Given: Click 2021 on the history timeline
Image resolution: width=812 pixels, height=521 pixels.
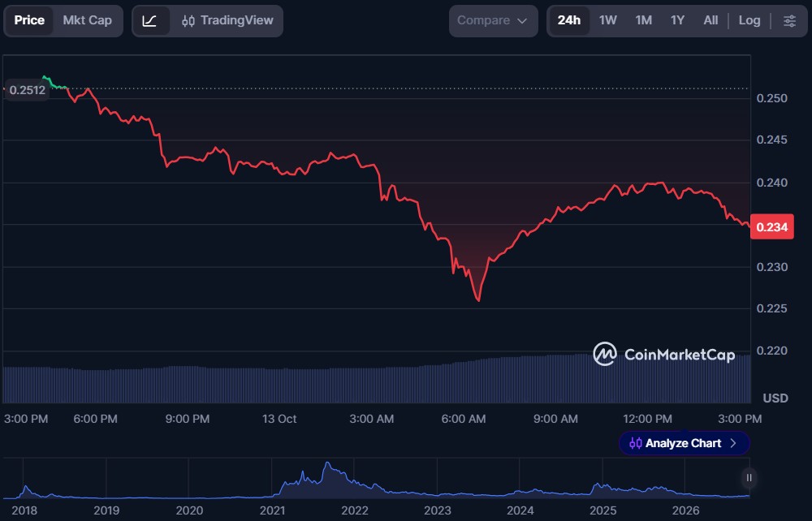Looking at the screenshot, I should (x=272, y=510).
